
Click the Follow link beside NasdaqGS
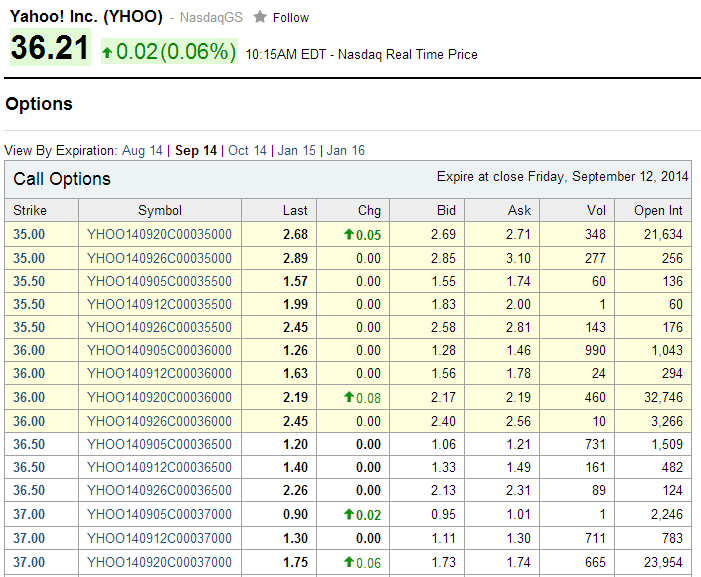pyautogui.click(x=291, y=18)
